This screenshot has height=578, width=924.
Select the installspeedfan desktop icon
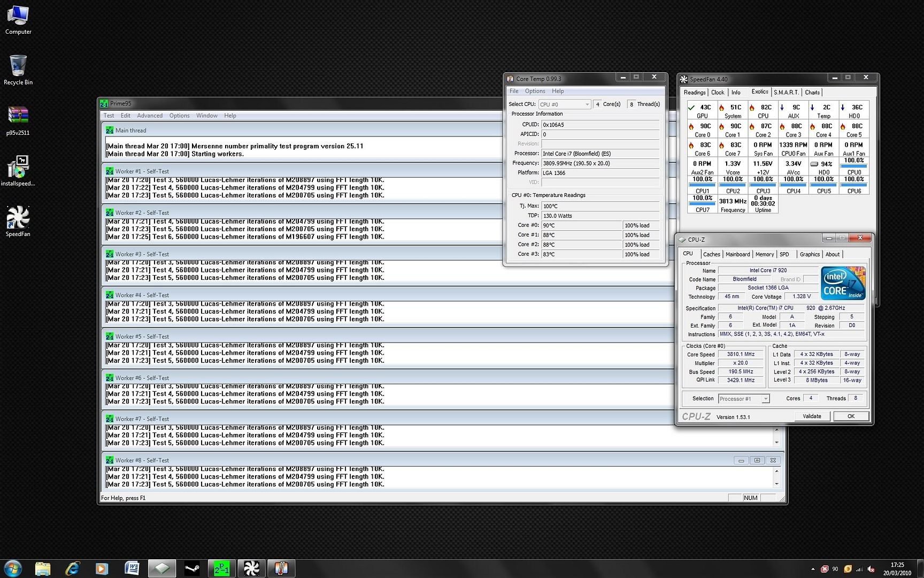pyautogui.click(x=18, y=170)
